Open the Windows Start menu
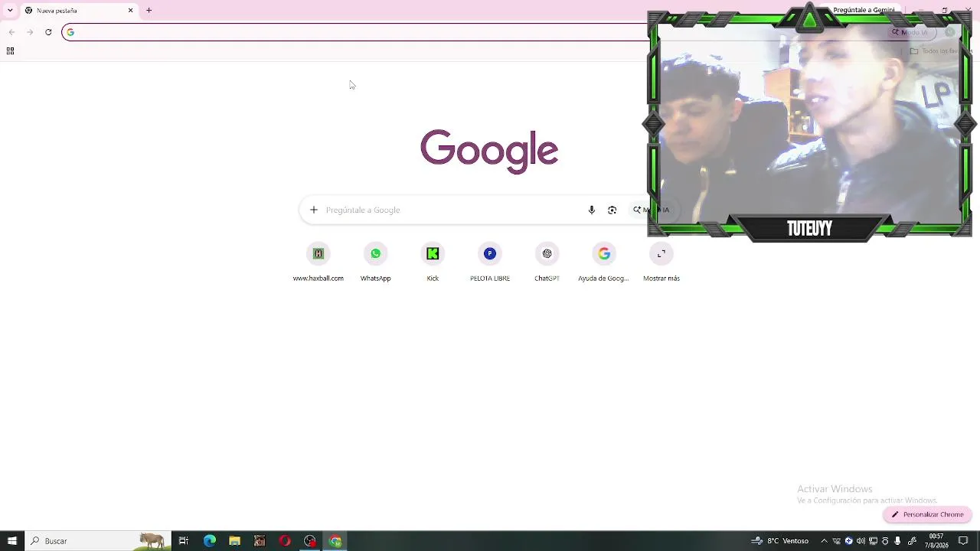 pos(11,541)
